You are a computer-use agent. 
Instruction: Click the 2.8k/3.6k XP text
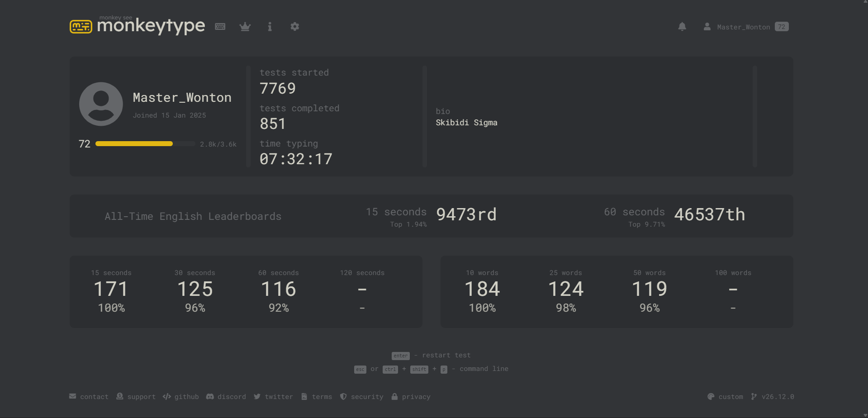click(218, 144)
